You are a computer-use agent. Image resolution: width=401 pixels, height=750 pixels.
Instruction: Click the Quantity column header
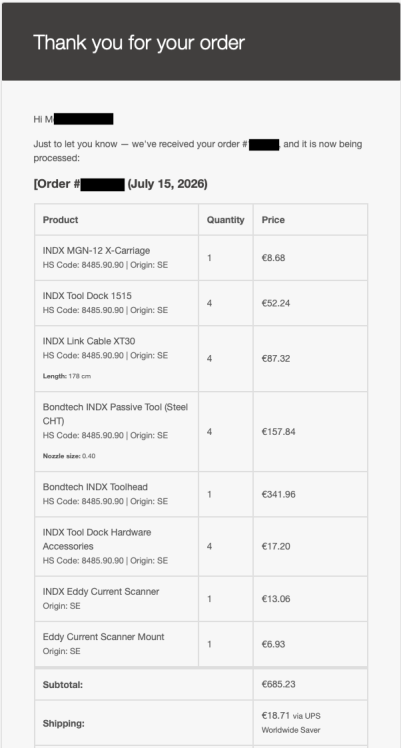(225, 220)
